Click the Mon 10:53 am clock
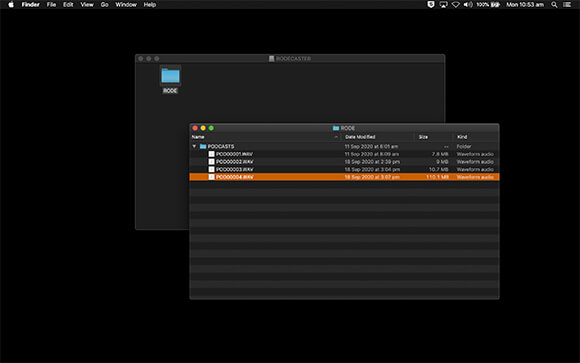This screenshot has height=363, width=580. (525, 4)
